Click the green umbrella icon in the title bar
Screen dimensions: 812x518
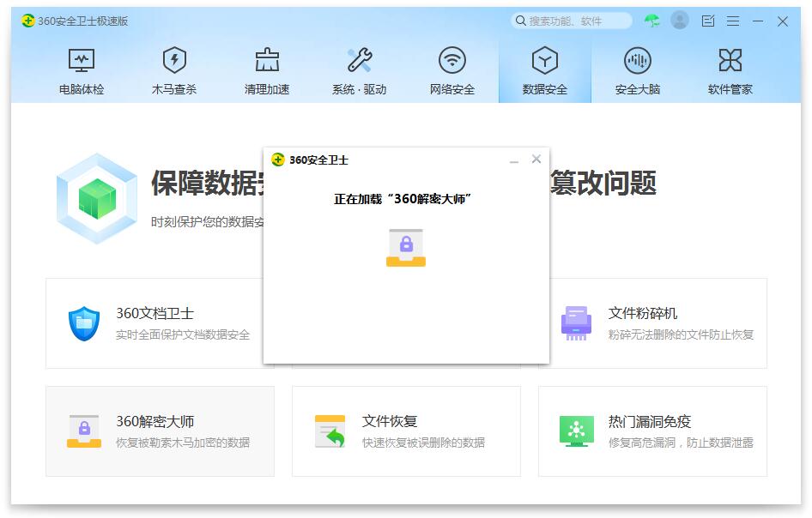652,21
